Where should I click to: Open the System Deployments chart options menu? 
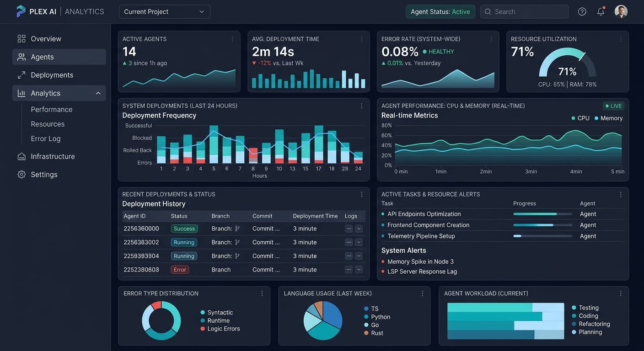(362, 106)
